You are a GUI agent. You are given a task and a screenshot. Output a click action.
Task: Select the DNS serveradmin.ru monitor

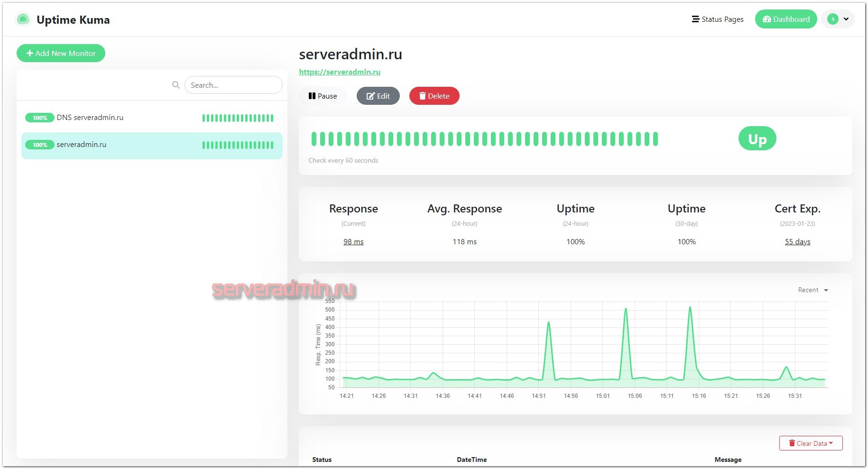(x=90, y=117)
